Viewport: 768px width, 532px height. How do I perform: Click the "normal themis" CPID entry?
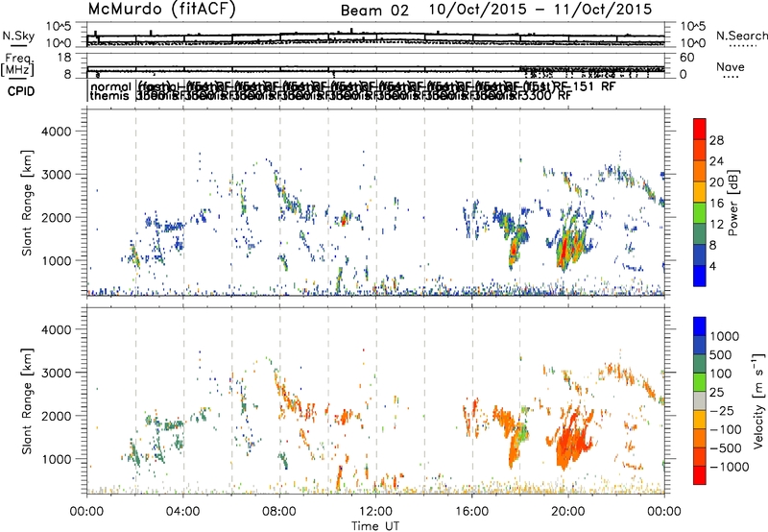[110, 91]
